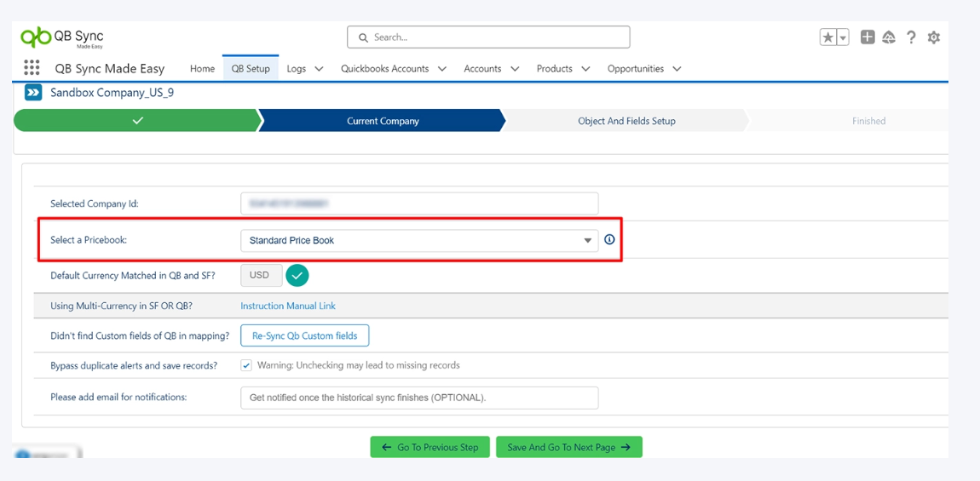Focus the Search field

click(489, 37)
